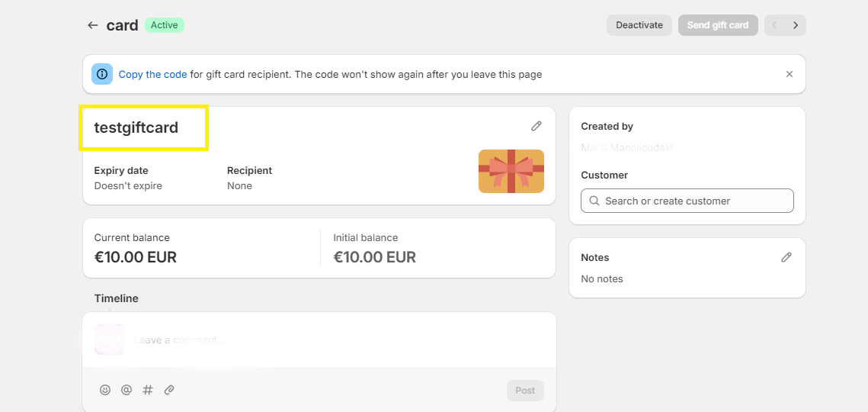Click the green Active status badge
The image size is (868, 412).
pyautogui.click(x=165, y=25)
